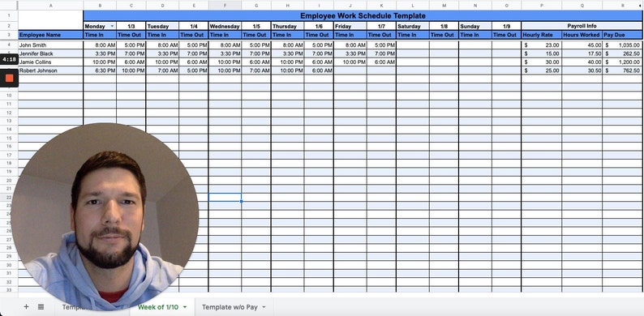This screenshot has height=316, width=644.
Task: Select the John Smith name cell
Action: [51, 45]
